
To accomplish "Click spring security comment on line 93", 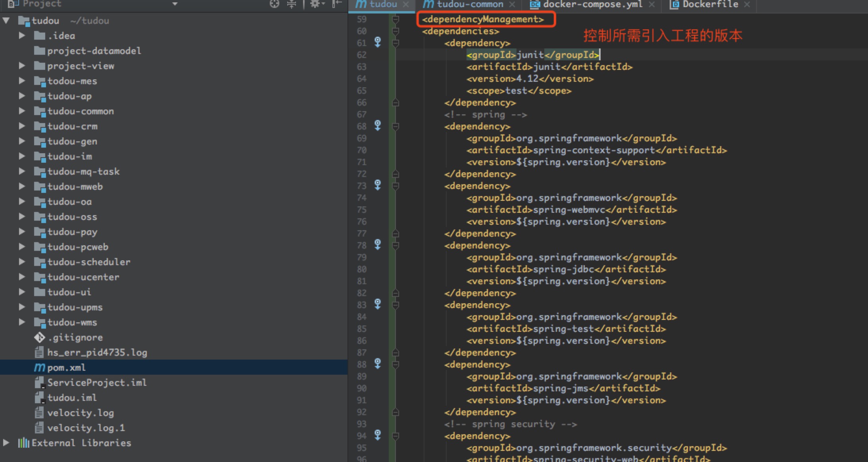I will 511,424.
